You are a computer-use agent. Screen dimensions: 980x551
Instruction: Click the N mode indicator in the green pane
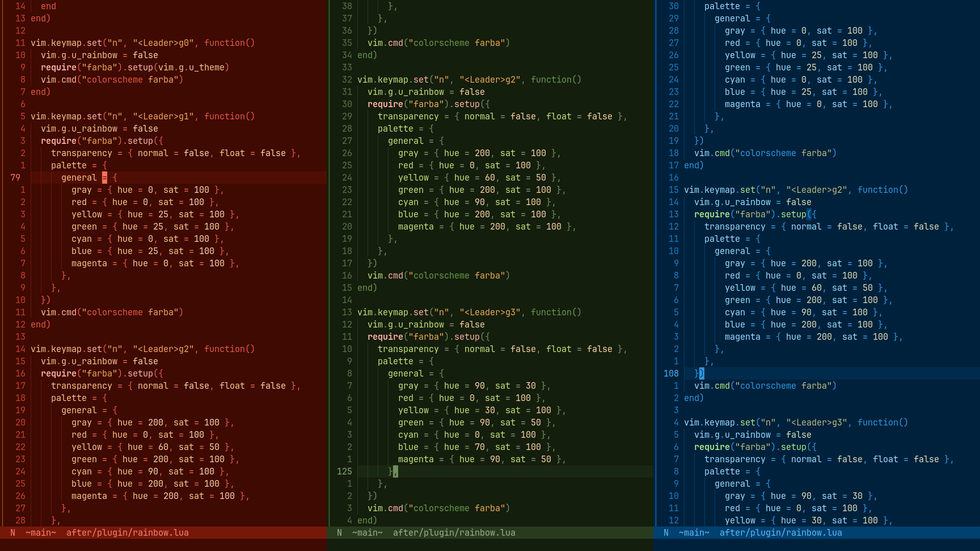tap(338, 532)
